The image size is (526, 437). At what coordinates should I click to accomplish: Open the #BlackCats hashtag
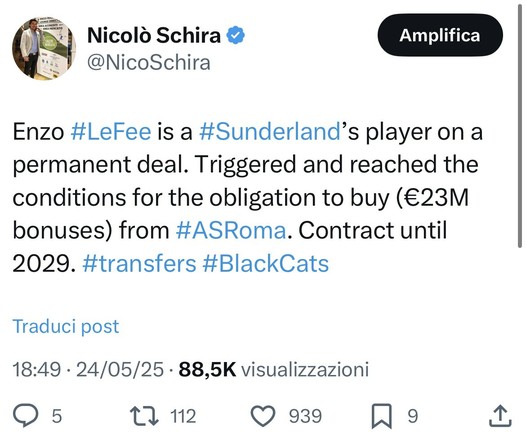point(266,264)
